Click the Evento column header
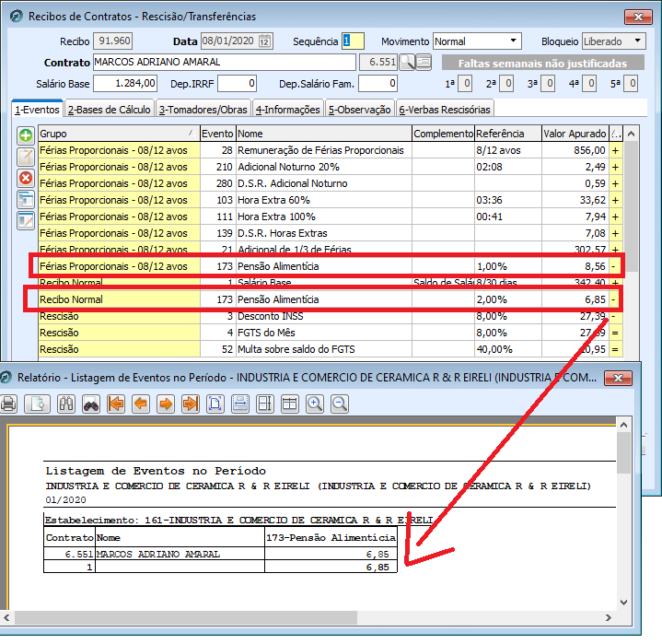 [x=217, y=134]
